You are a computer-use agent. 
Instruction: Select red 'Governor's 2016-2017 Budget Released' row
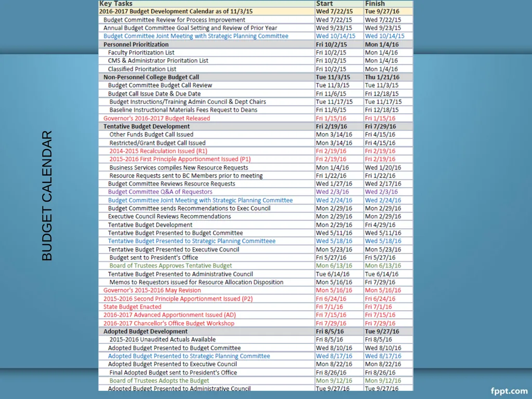click(256, 118)
